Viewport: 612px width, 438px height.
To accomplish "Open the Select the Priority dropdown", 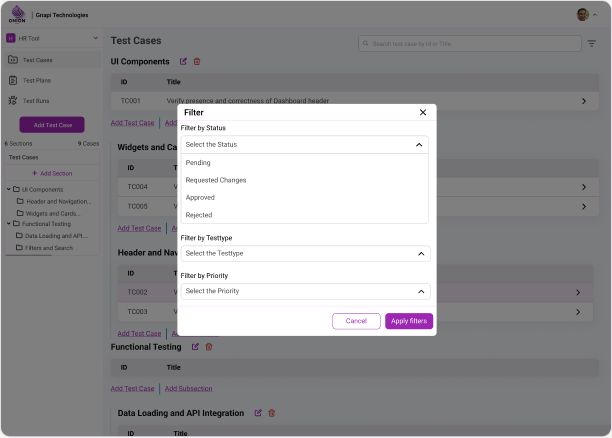I will pos(305,291).
